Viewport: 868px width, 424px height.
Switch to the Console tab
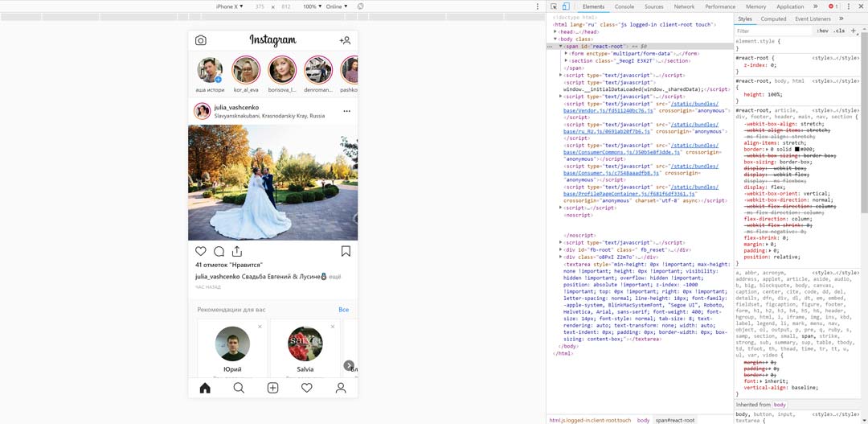pyautogui.click(x=624, y=6)
